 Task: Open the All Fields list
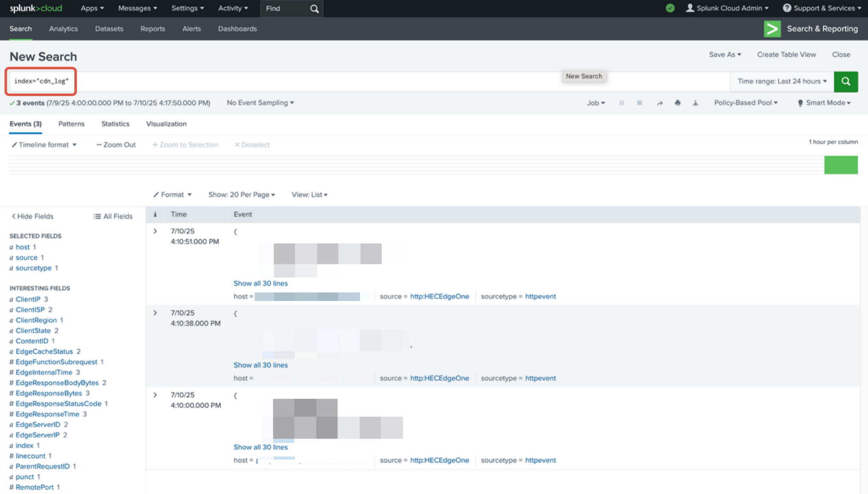point(113,216)
